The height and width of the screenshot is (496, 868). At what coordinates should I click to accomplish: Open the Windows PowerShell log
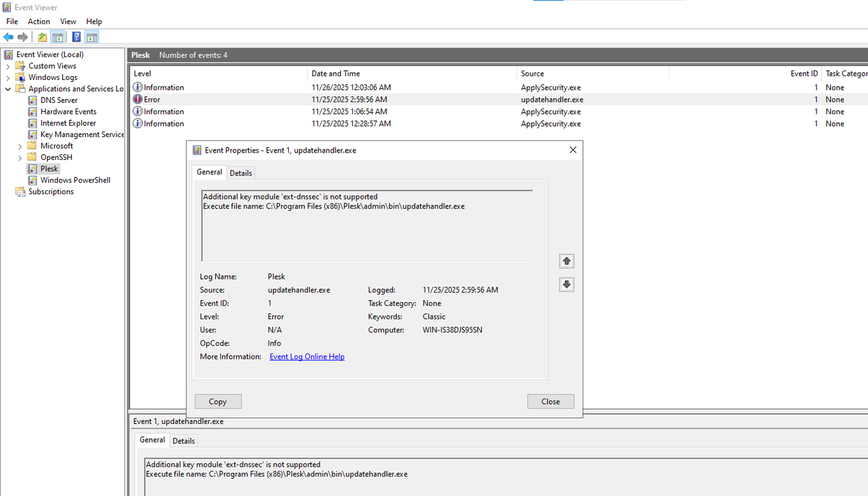click(x=75, y=180)
